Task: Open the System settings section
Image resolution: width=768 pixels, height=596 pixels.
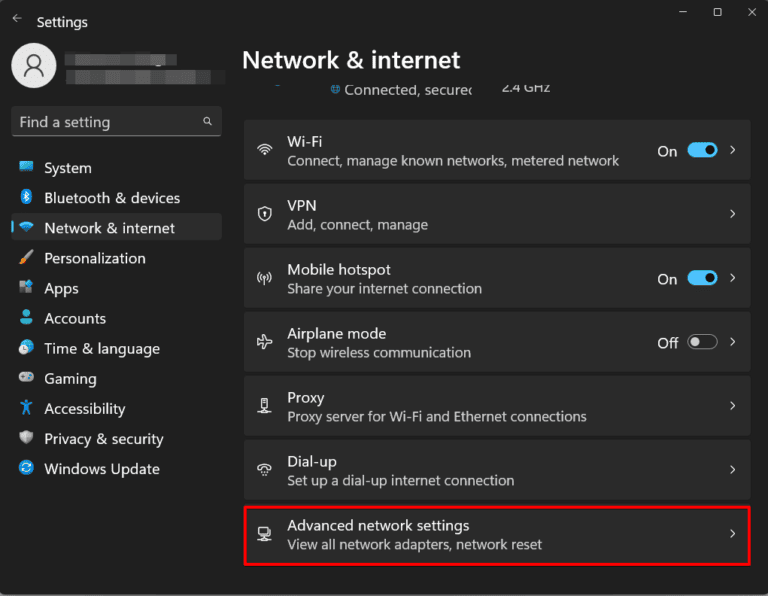Action: point(68,168)
